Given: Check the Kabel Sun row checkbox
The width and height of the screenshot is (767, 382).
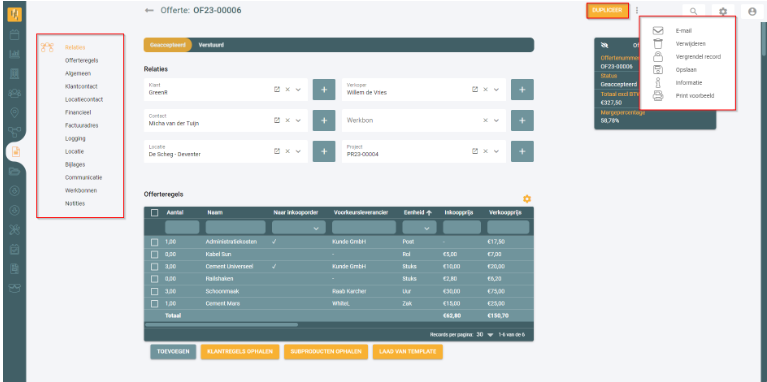Looking at the screenshot, I should (x=155, y=254).
